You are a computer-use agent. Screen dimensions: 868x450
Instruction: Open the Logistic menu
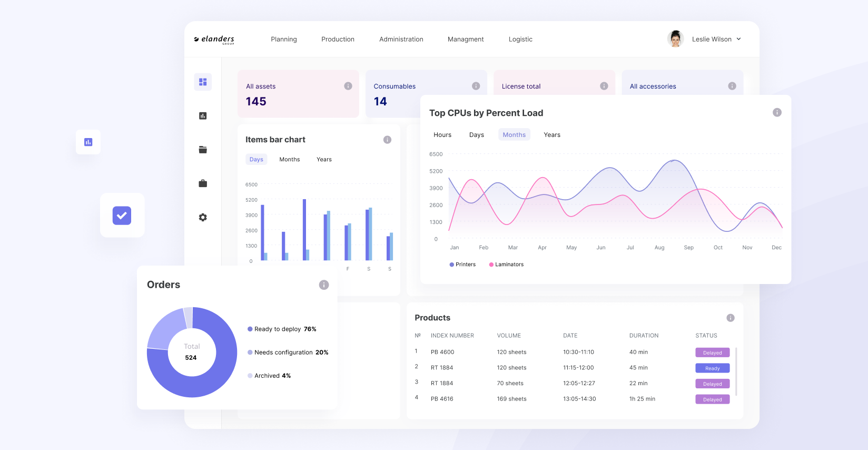[520, 40]
